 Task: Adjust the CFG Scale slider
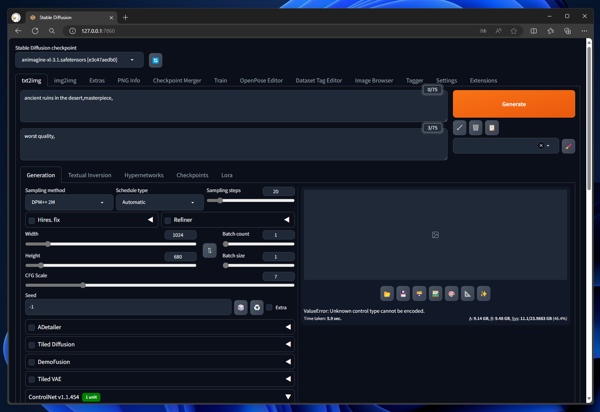click(160, 285)
